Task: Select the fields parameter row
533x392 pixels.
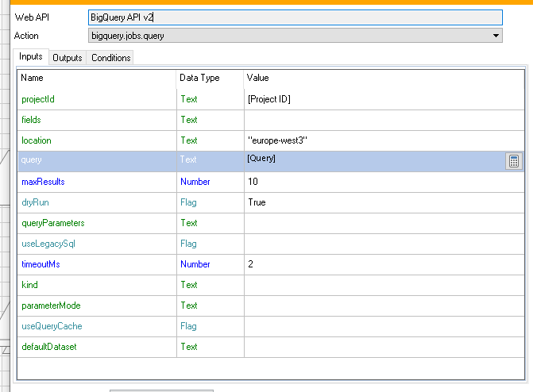Action: pos(95,120)
